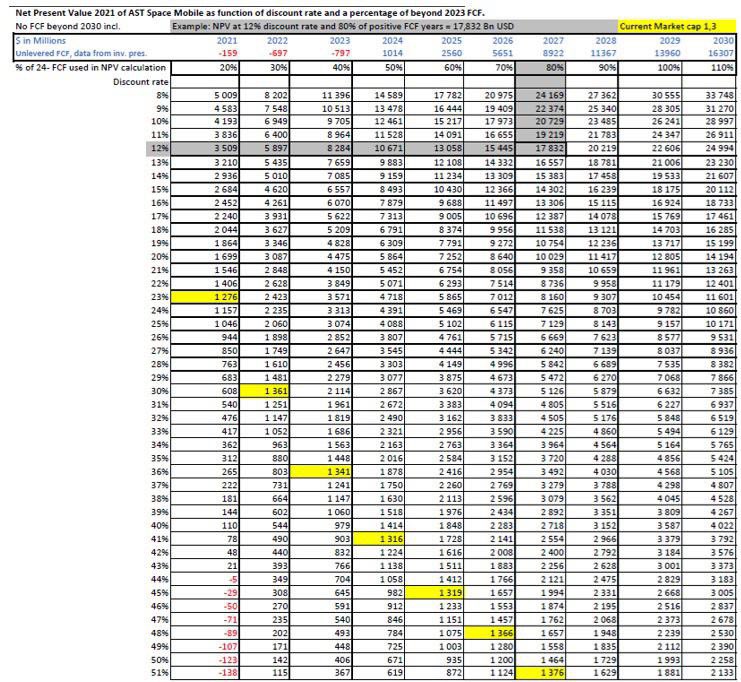Select the 2021 year header cell

coord(227,41)
